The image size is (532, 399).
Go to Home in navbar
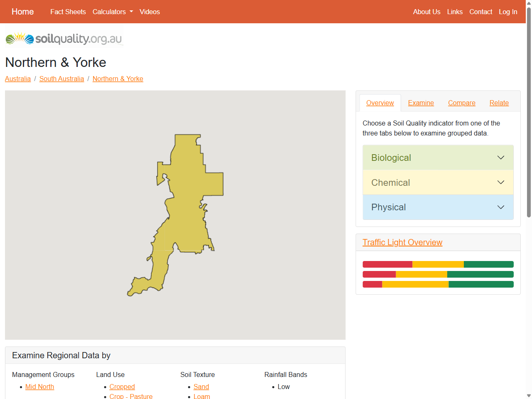[22, 12]
